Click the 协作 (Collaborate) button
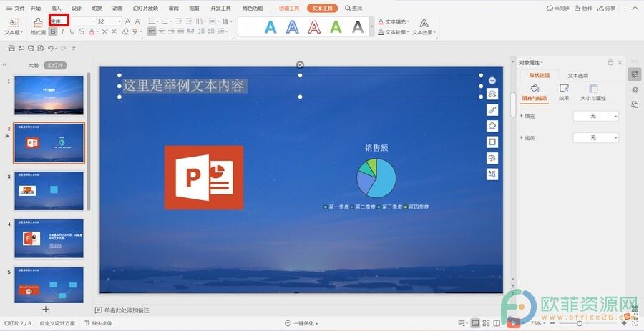 (x=584, y=8)
